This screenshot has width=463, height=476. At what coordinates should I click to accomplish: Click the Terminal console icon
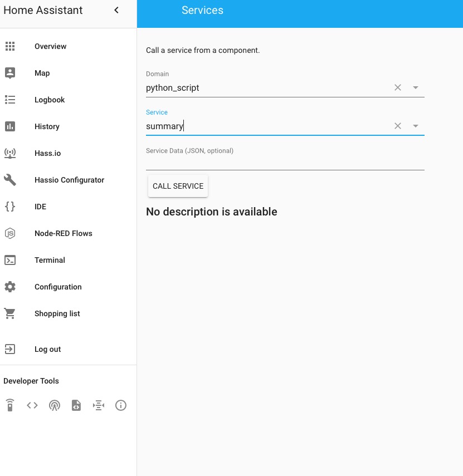[x=10, y=260]
